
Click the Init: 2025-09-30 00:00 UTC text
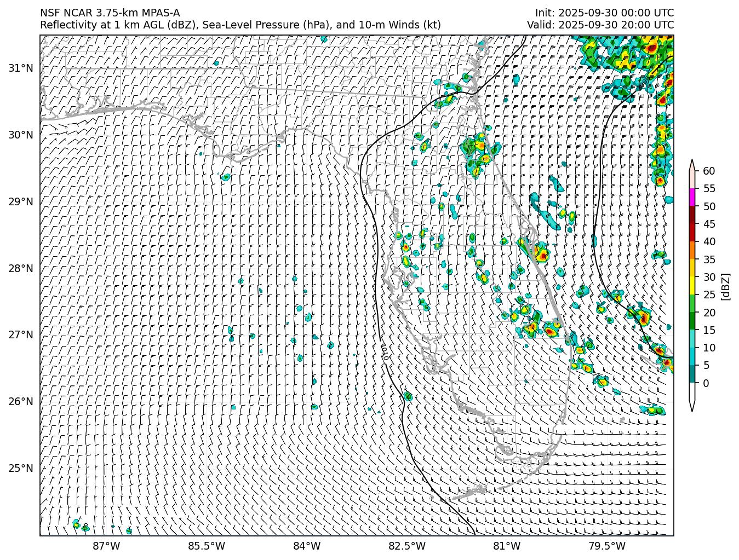[604, 13]
